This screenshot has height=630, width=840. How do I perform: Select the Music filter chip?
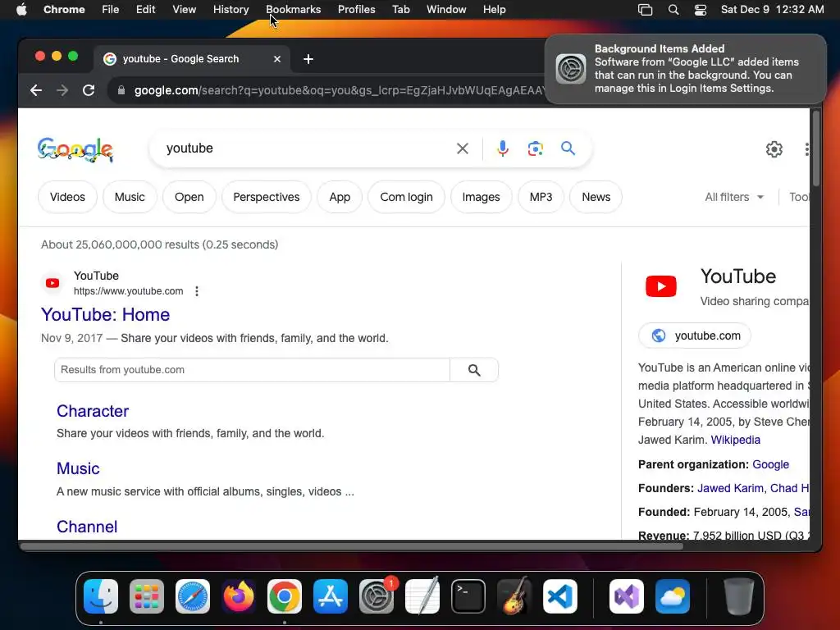(x=130, y=197)
